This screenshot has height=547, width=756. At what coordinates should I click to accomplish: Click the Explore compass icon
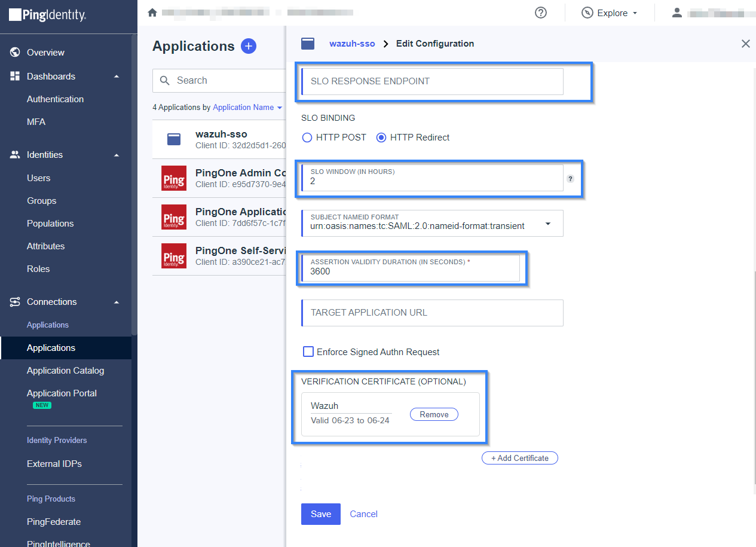point(587,13)
